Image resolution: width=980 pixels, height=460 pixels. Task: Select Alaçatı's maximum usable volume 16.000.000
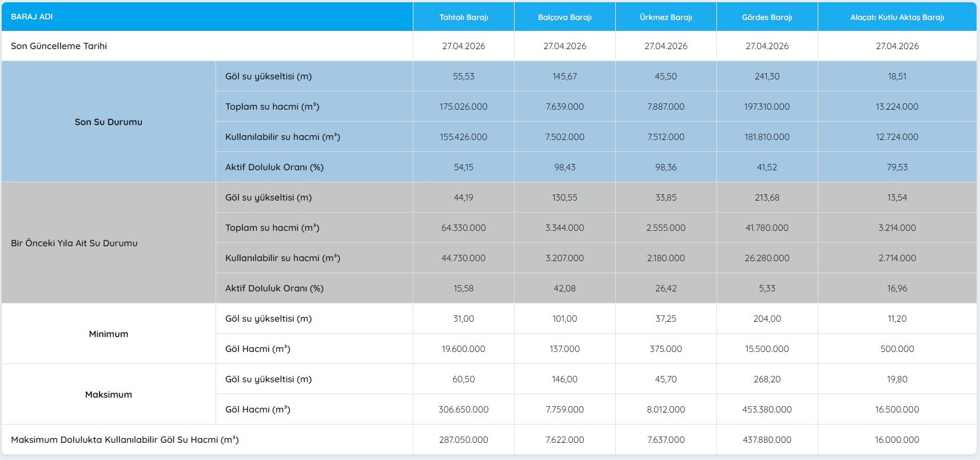coord(897,439)
